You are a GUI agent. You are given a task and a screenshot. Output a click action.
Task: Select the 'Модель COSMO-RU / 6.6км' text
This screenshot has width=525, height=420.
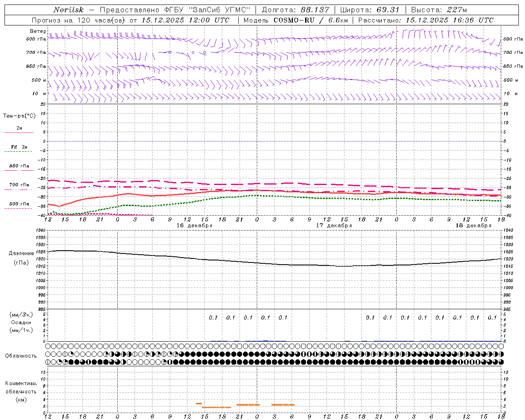(x=296, y=20)
